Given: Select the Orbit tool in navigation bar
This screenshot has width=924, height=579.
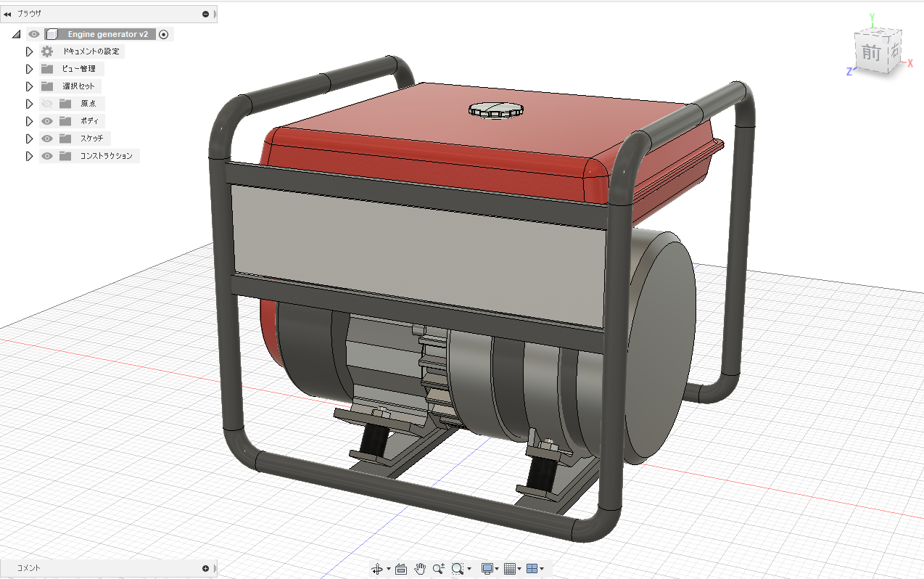Looking at the screenshot, I should 377,569.
